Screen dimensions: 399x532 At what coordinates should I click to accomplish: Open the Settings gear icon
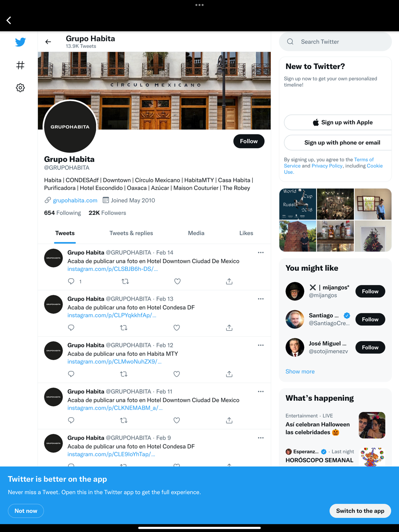coord(20,88)
